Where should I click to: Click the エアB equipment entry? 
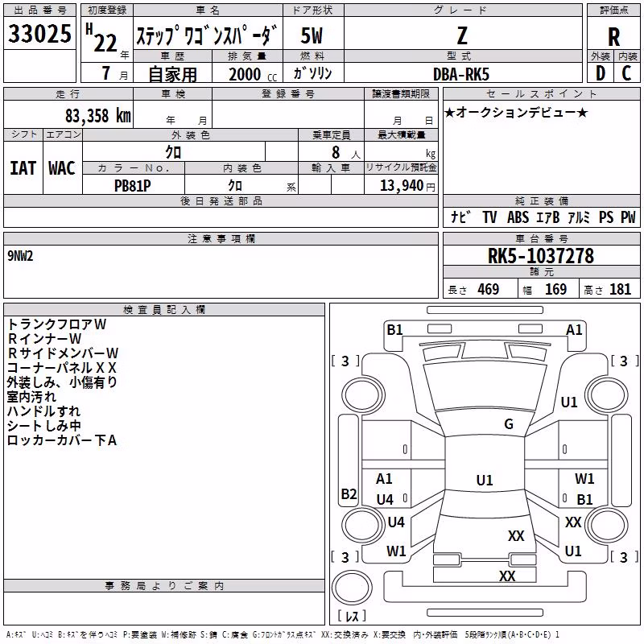tap(548, 217)
